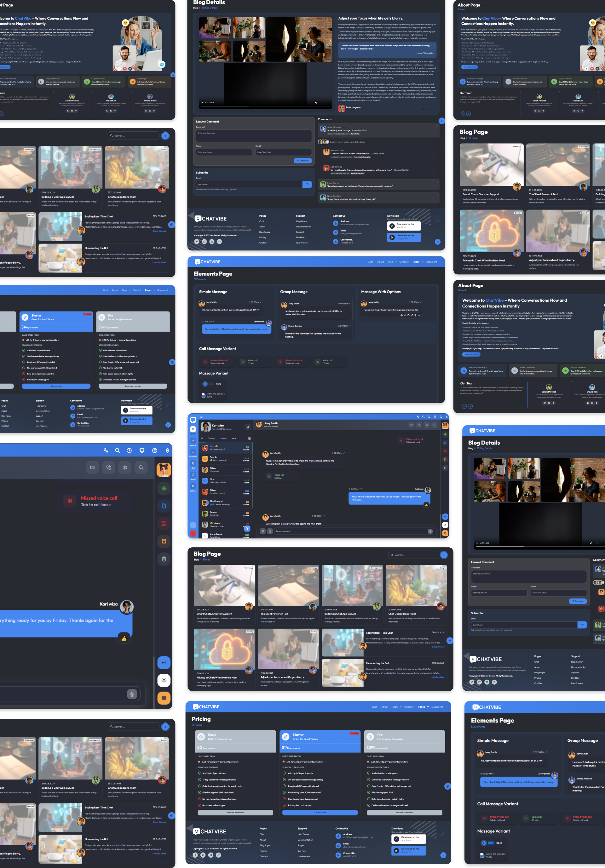Open the hamburger menu in the chat top bar
The width and height of the screenshot is (605, 868).
(202, 417)
